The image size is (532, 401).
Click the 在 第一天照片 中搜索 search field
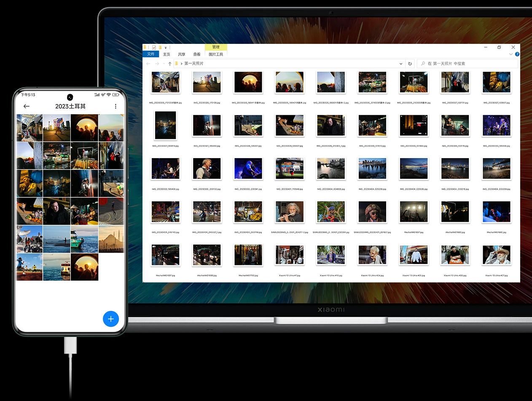(x=468, y=64)
